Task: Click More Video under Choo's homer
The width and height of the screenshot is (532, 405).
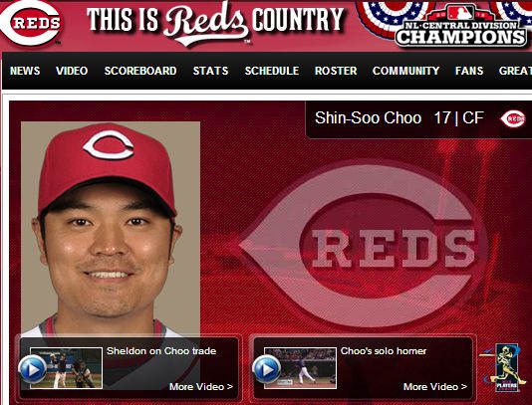Action: click(435, 387)
